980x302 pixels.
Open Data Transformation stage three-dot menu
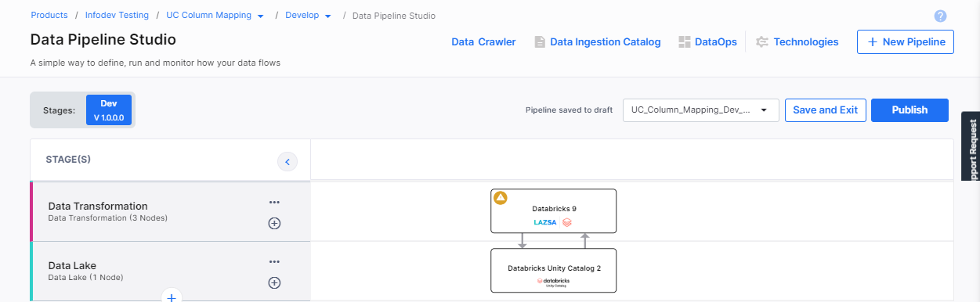[x=274, y=202]
